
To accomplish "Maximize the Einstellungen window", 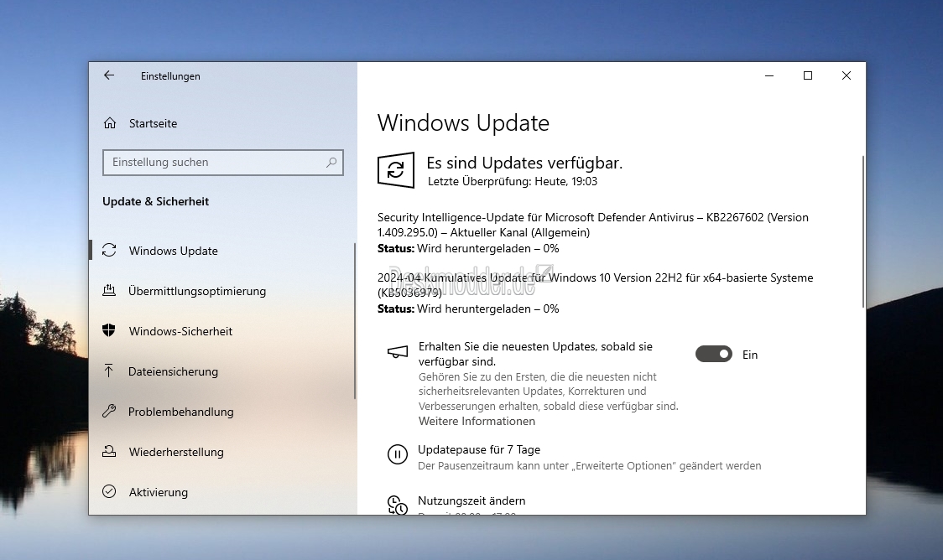I will (808, 75).
